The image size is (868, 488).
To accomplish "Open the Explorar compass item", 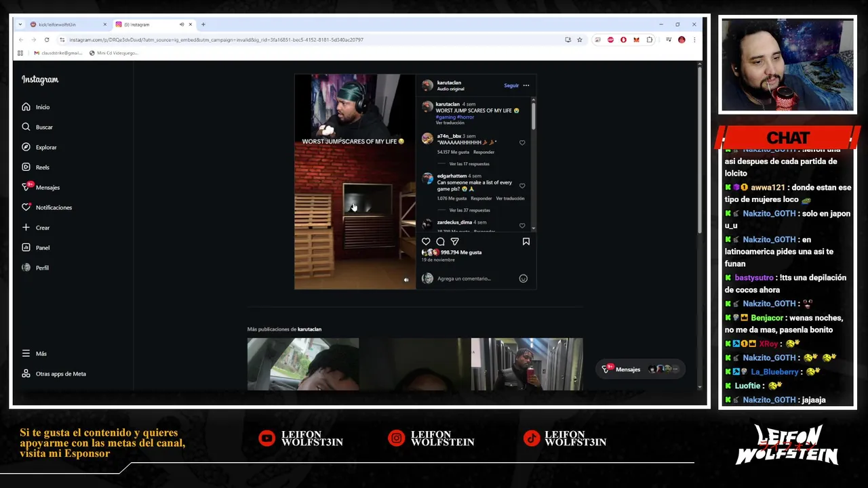I will tap(39, 147).
